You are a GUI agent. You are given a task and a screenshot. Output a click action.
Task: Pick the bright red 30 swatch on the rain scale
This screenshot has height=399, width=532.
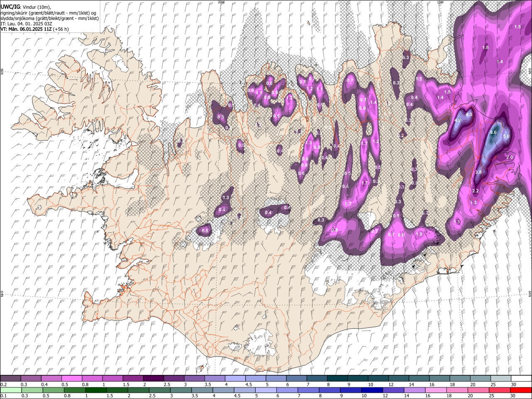[x=520, y=390]
